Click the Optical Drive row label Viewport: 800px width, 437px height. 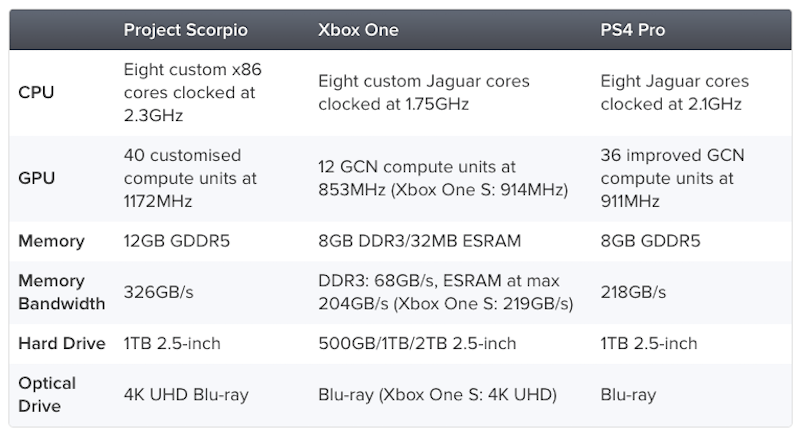tap(48, 394)
